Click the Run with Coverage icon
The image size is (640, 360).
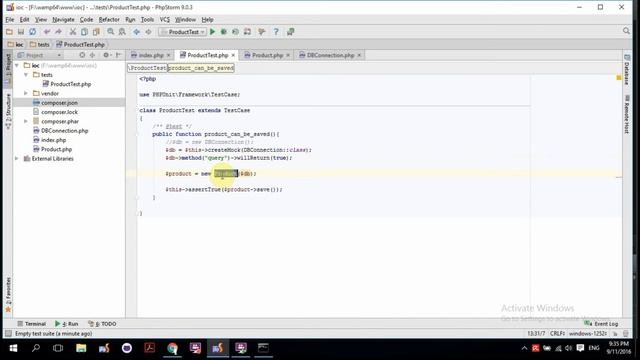tap(236, 32)
